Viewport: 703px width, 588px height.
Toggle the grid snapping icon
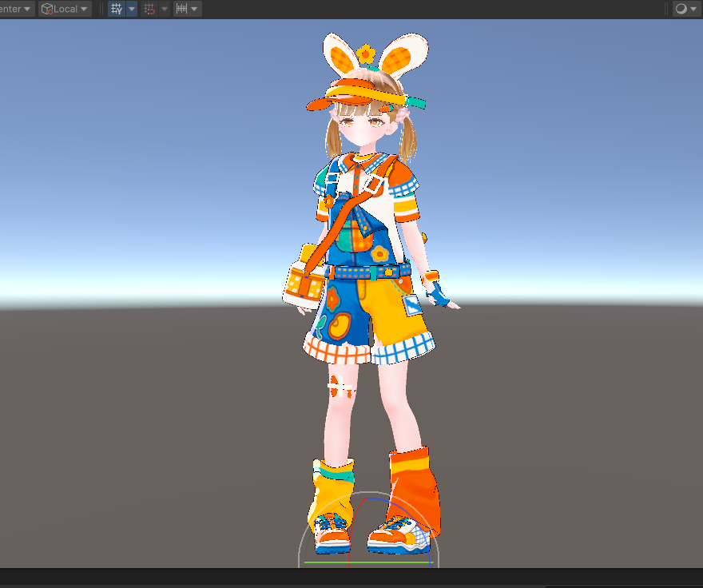click(149, 9)
